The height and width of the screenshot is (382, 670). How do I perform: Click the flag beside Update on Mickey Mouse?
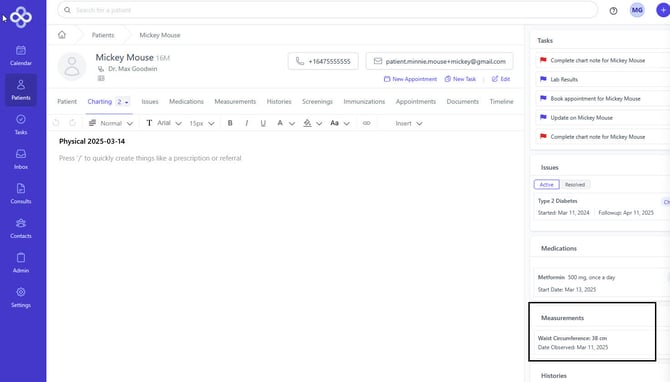pos(543,117)
